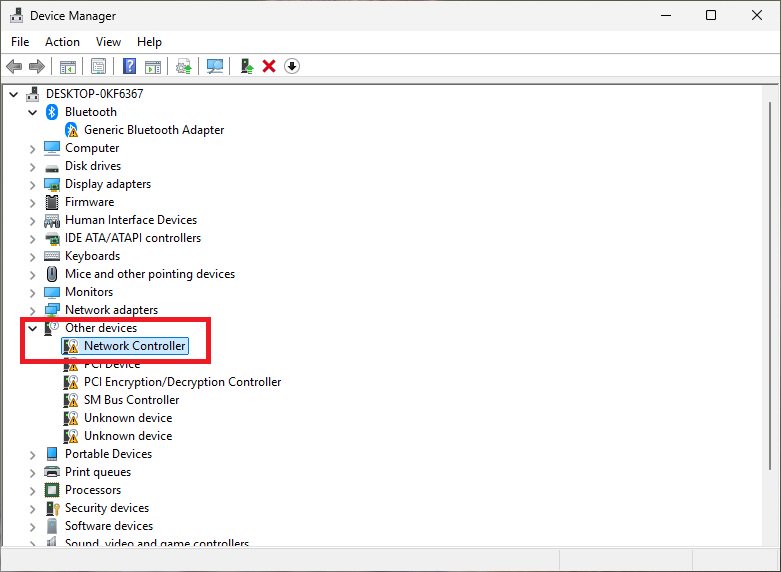
Task: Select Generic Bluetooth Adapter text
Action: tap(154, 130)
